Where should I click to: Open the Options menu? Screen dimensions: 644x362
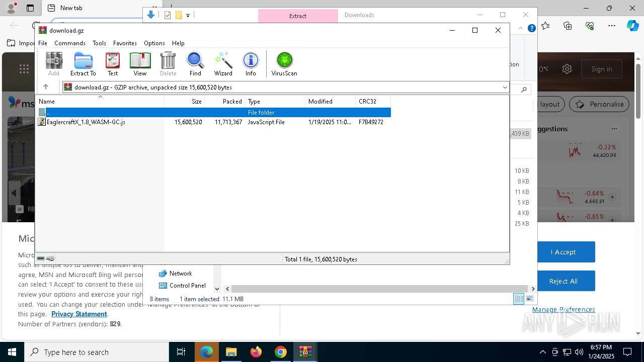[154, 43]
